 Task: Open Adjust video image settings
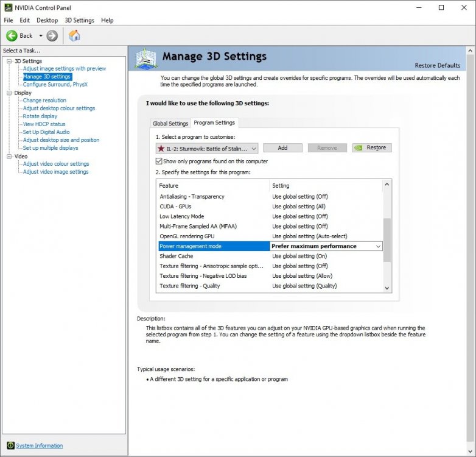pyautogui.click(x=56, y=172)
